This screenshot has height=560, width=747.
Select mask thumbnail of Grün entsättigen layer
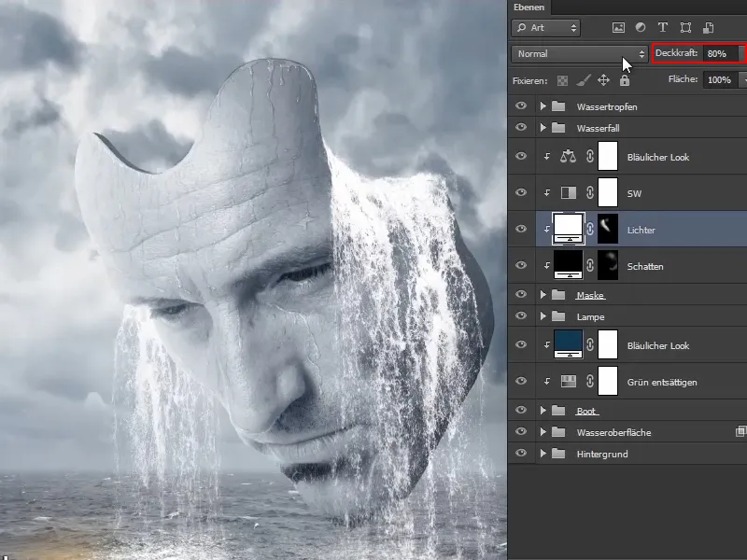(608, 381)
